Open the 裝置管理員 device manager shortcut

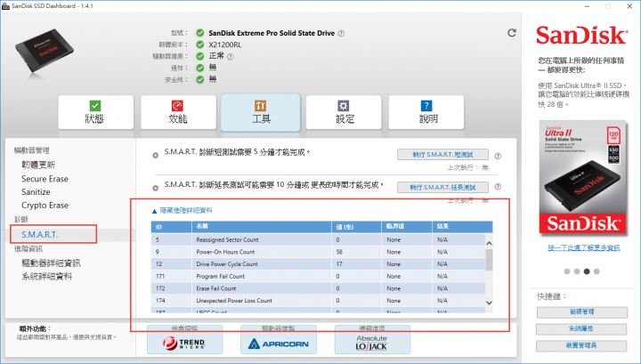(x=580, y=345)
